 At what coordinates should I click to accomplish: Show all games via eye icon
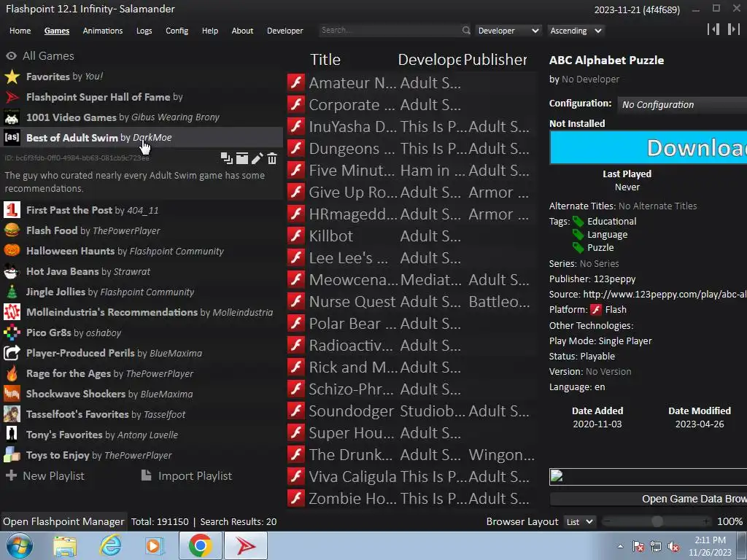click(x=11, y=55)
